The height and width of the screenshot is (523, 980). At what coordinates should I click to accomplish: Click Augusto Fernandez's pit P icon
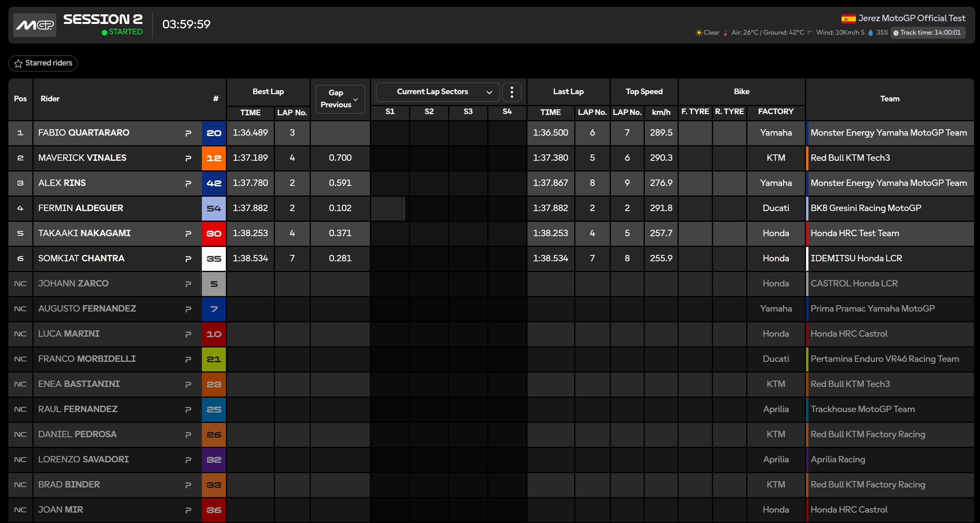coord(188,309)
